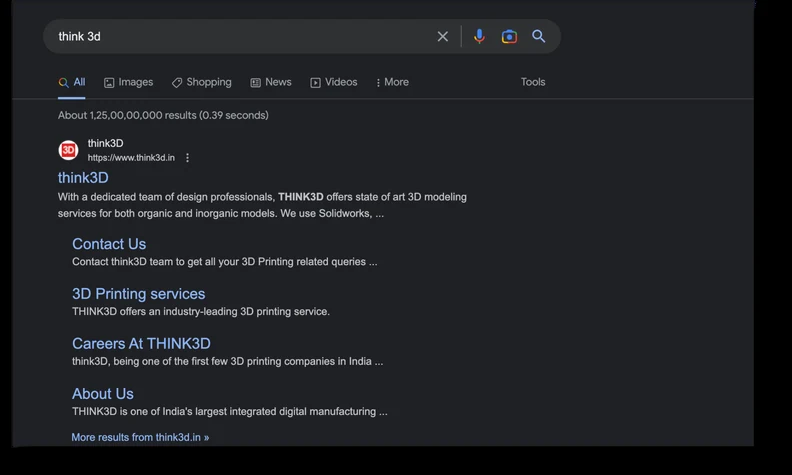Screen dimensions: 792x475
Task: Click snippet 'think3D, being one of the first few'
Action: tap(227, 361)
